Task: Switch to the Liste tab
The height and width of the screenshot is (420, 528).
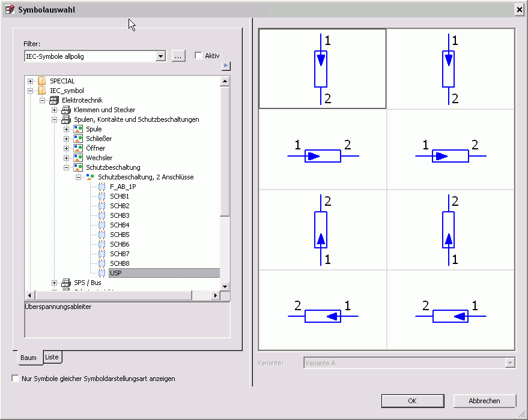Action: [x=52, y=357]
